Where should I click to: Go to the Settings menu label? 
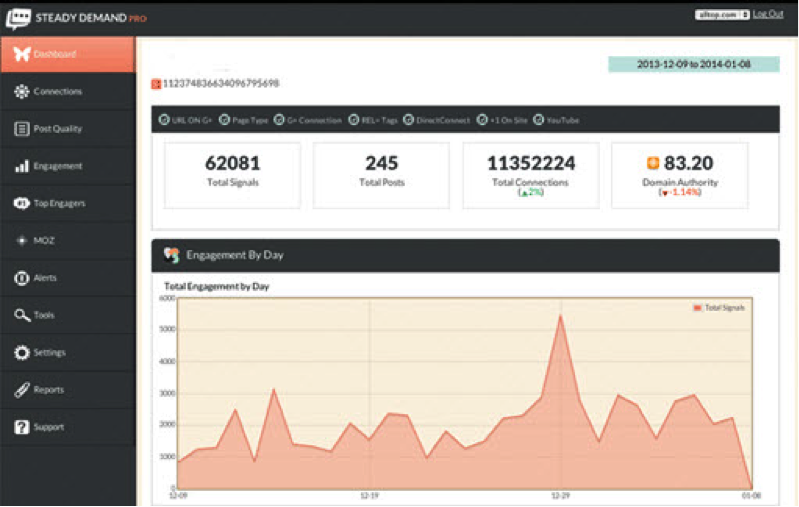[49, 352]
